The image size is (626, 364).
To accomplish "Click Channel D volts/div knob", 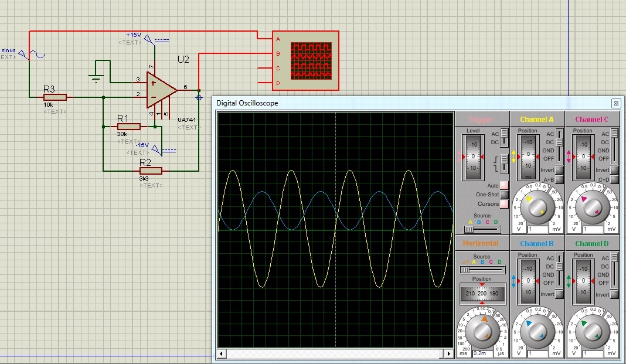I will (593, 332).
